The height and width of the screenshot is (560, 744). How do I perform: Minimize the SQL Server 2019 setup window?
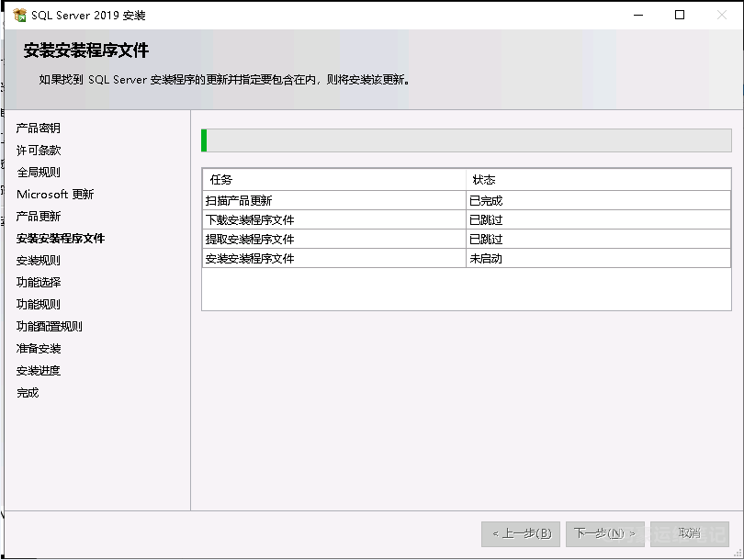click(x=638, y=16)
